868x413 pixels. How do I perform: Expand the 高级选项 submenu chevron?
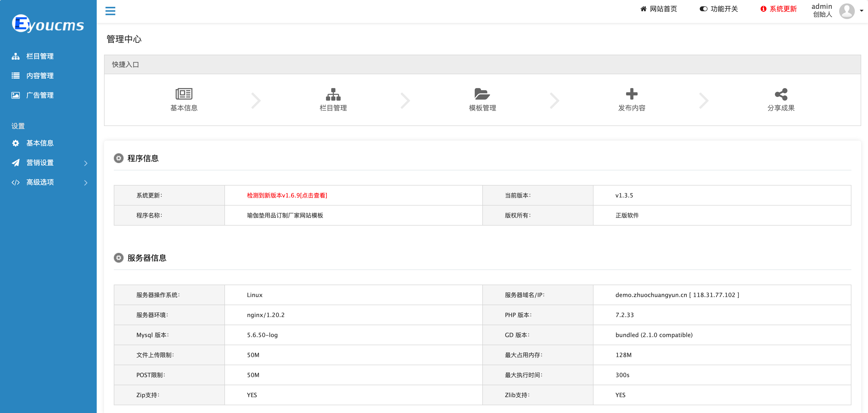[x=85, y=183]
